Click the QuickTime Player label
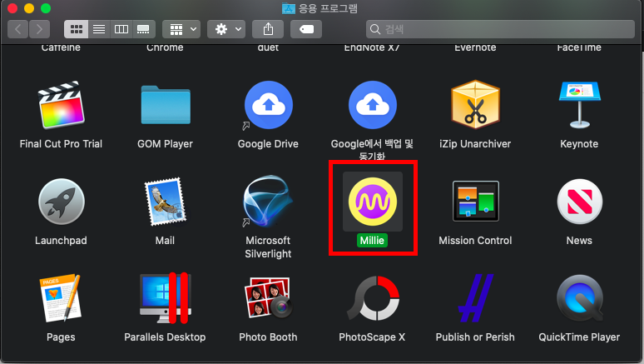The width and height of the screenshot is (644, 364). 579,337
